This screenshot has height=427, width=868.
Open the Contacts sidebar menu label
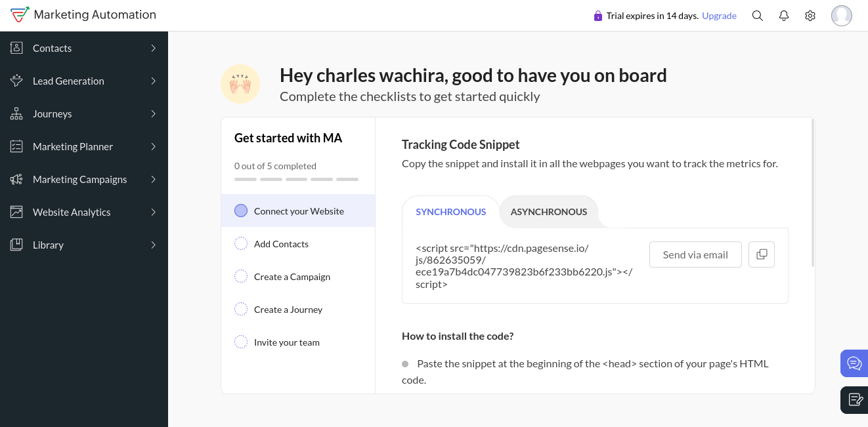click(x=52, y=48)
